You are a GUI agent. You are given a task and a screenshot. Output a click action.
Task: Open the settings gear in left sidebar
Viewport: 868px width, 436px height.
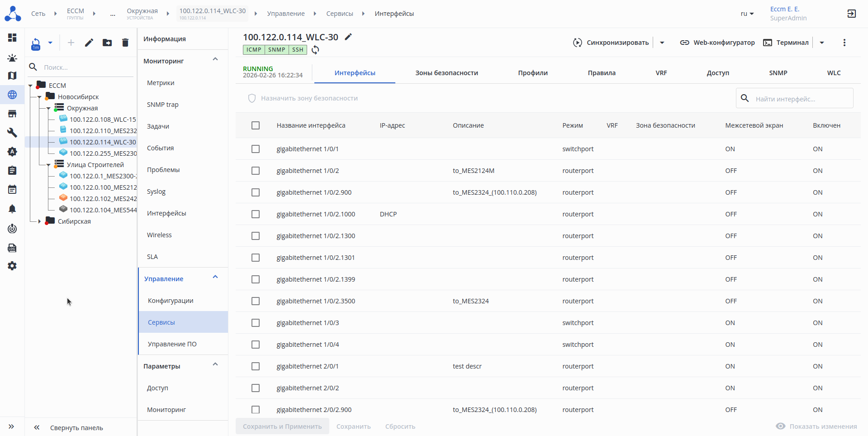click(x=12, y=266)
